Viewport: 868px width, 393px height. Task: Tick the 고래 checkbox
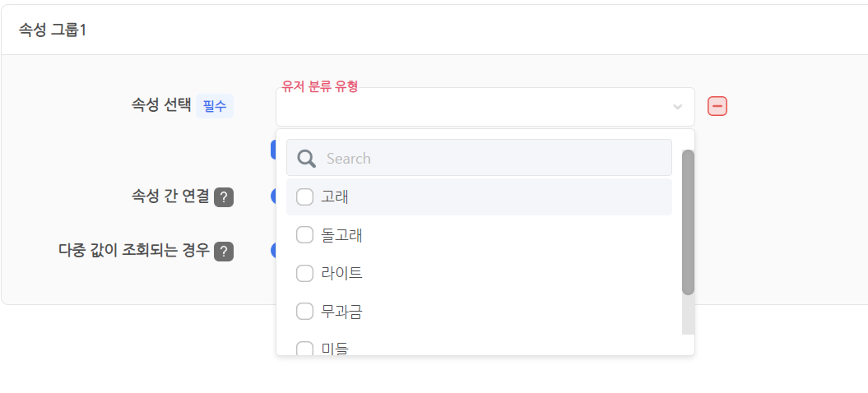305,197
